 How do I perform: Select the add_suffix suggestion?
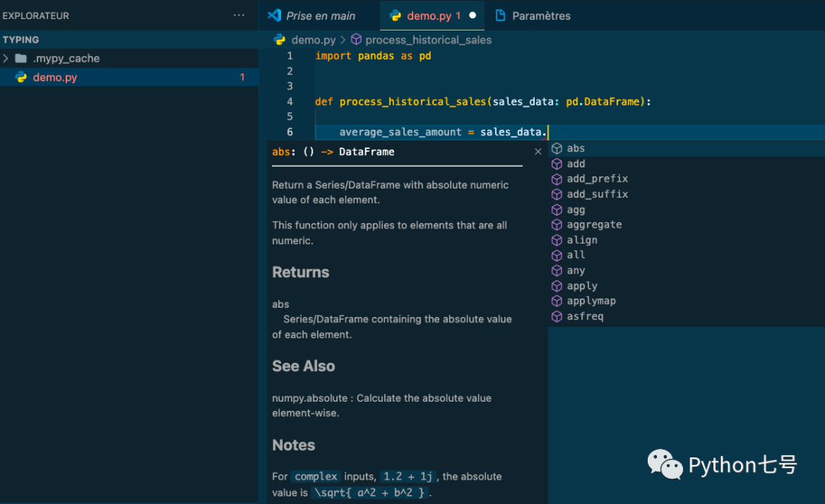(x=687, y=194)
